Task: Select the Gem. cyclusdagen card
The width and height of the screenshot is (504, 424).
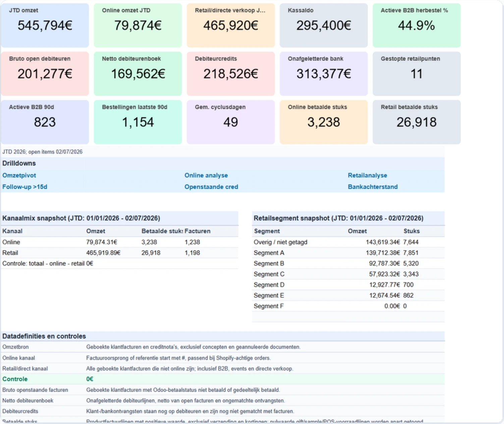Action: click(231, 122)
